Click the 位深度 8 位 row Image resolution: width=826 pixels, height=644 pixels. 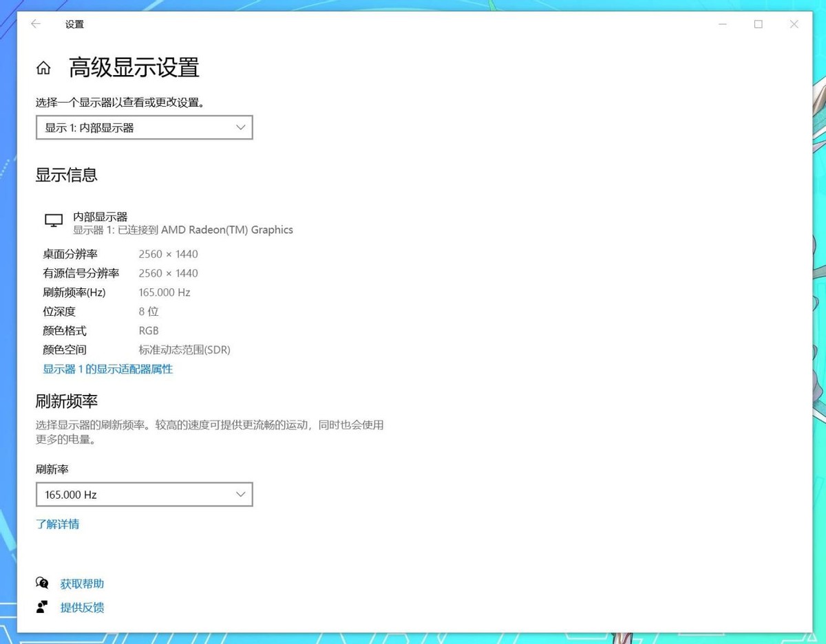click(x=103, y=311)
